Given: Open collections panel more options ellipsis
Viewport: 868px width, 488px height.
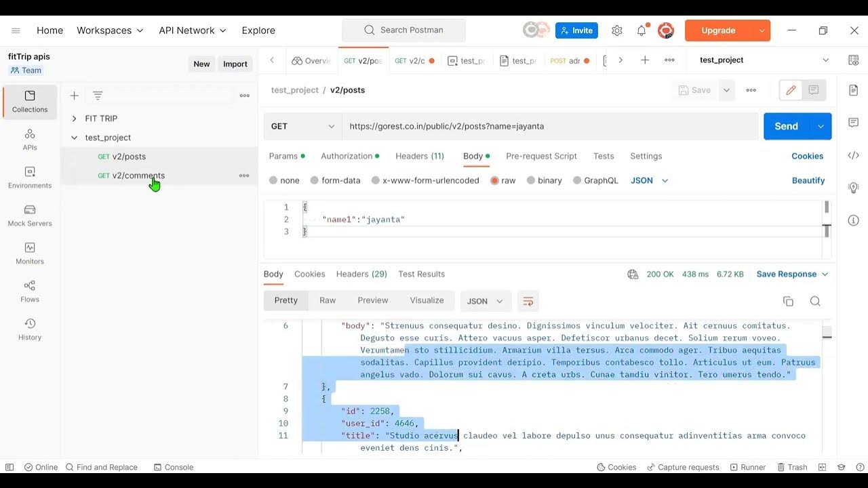Looking at the screenshot, I should pos(245,96).
